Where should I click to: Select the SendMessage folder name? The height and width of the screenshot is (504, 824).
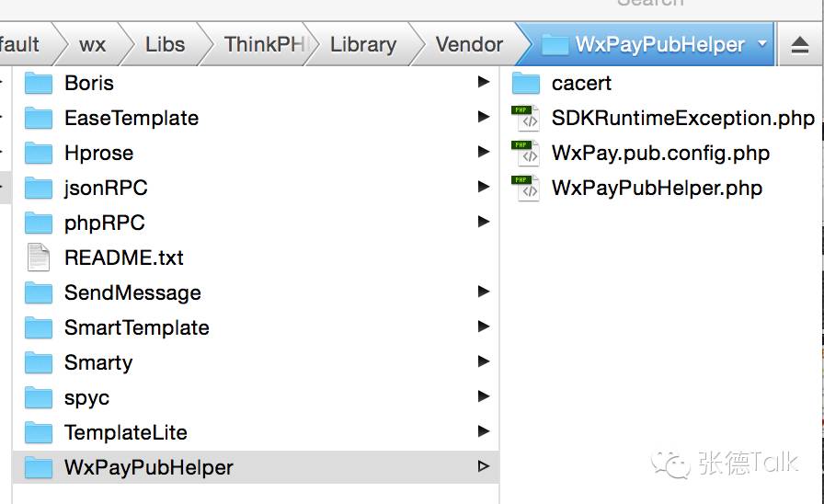tap(132, 292)
